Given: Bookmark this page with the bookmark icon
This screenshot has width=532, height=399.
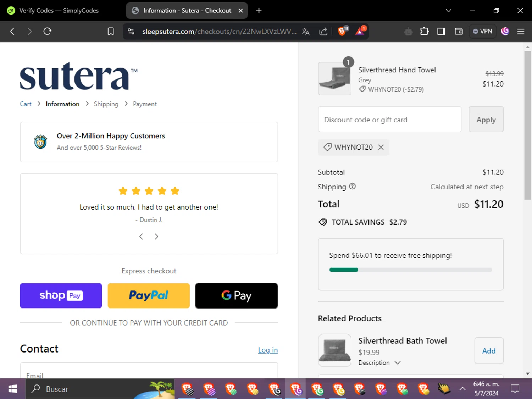Looking at the screenshot, I should (x=111, y=32).
